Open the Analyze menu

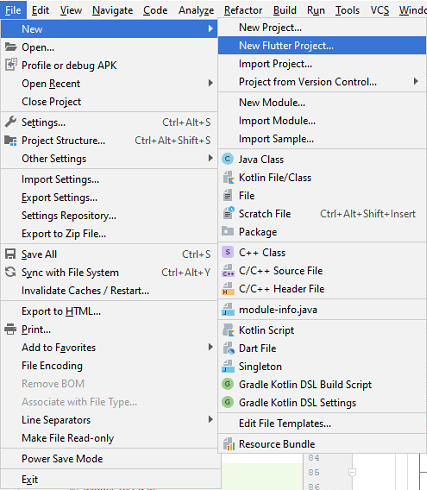pyautogui.click(x=196, y=10)
